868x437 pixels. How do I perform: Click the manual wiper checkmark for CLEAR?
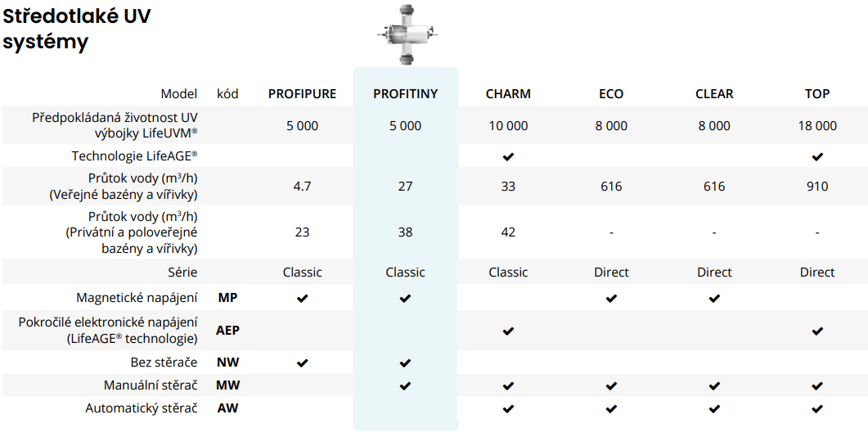point(713,385)
